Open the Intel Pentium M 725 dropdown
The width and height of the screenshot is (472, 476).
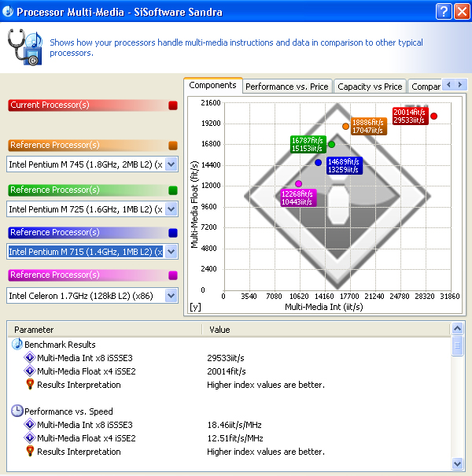click(x=171, y=209)
